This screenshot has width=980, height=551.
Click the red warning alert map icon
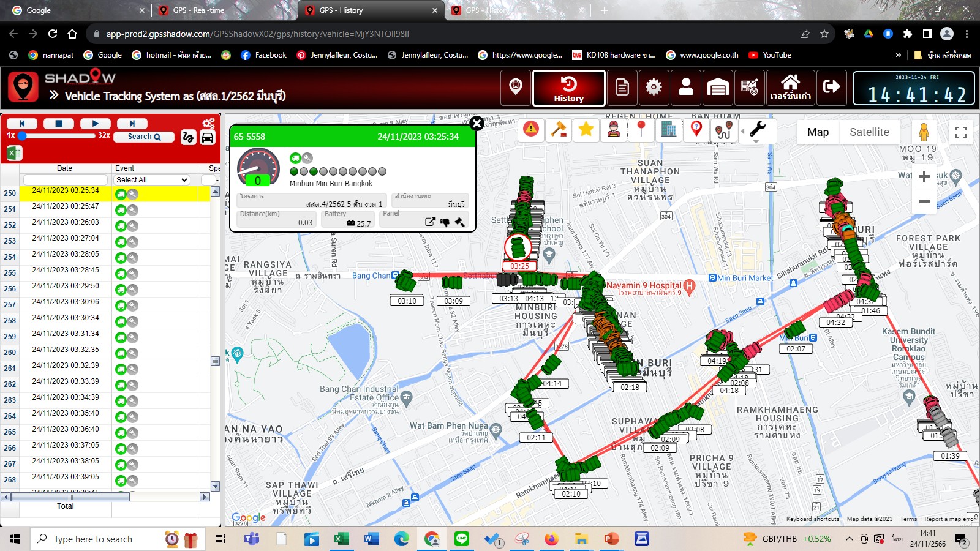(x=531, y=129)
